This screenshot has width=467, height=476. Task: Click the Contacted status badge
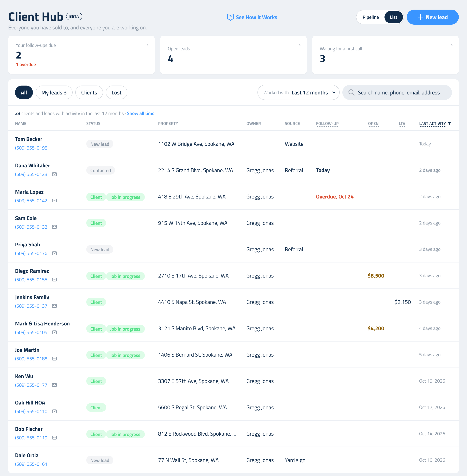pyautogui.click(x=100, y=170)
